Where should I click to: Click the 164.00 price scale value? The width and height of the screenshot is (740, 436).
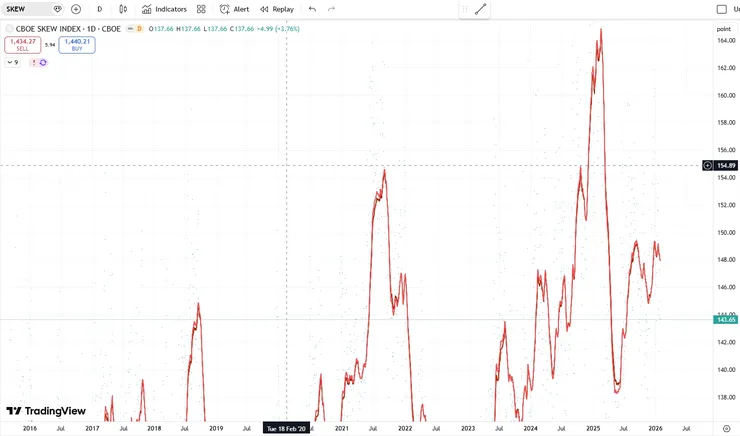(x=726, y=41)
